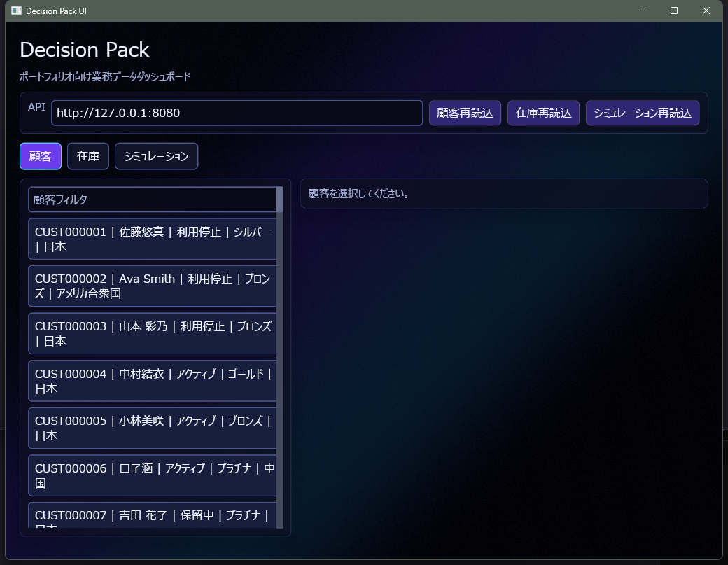Select customer CUST000003 山本 彩乃
728x565 pixels.
tap(153, 333)
